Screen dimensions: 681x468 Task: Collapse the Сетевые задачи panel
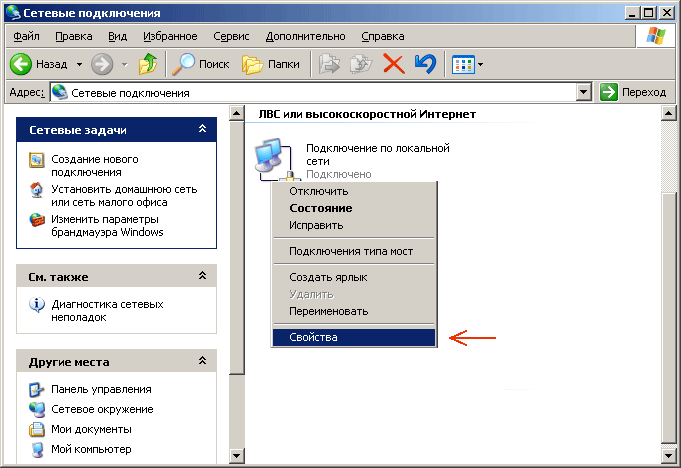tap(202, 130)
